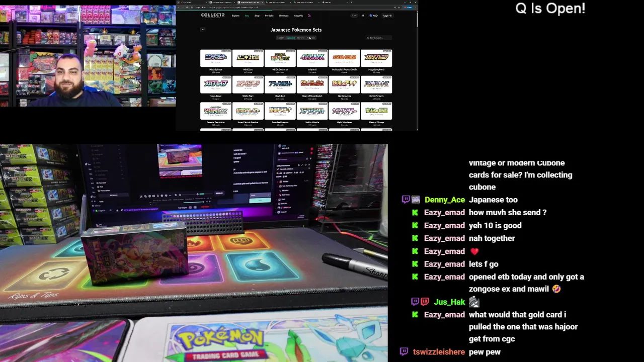The height and width of the screenshot is (362, 644).
Task: Open the Terastal Festival ex set
Action: [216, 114]
